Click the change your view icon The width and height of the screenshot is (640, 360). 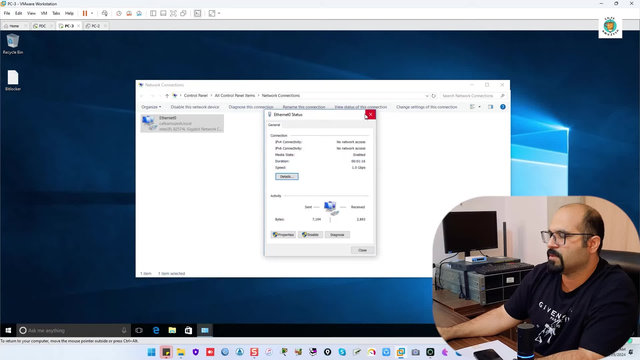(x=472, y=107)
